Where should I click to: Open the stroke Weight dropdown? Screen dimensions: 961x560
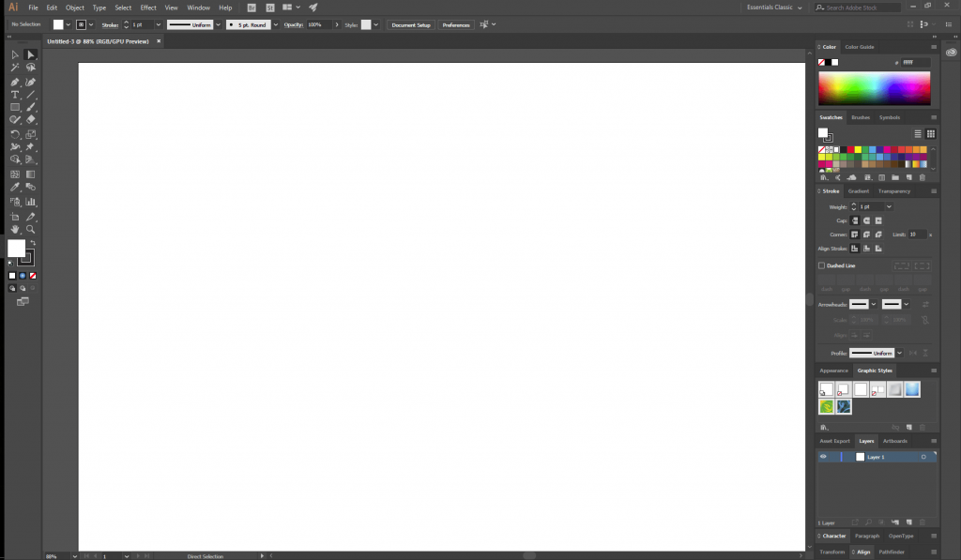coord(889,206)
